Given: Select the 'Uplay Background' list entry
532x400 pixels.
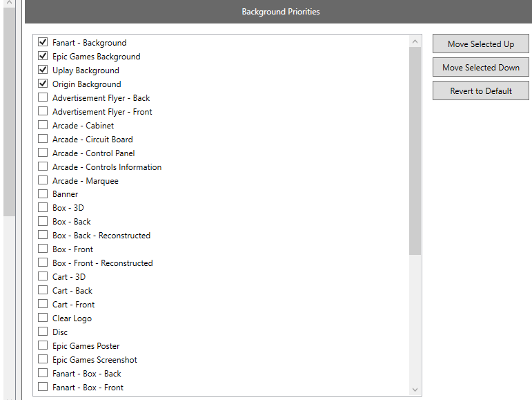Looking at the screenshot, I should tap(86, 70).
